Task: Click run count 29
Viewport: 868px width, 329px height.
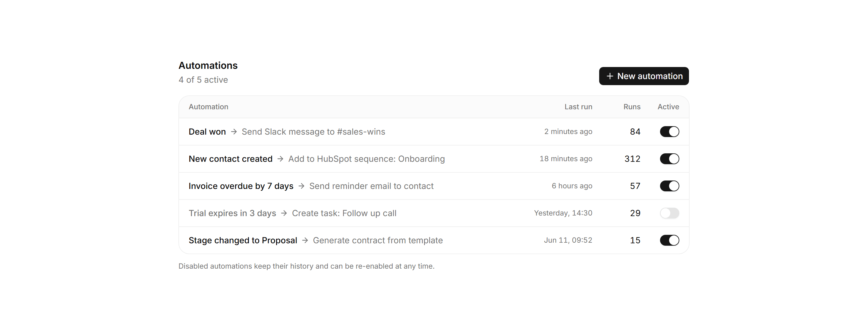Action: coord(635,213)
